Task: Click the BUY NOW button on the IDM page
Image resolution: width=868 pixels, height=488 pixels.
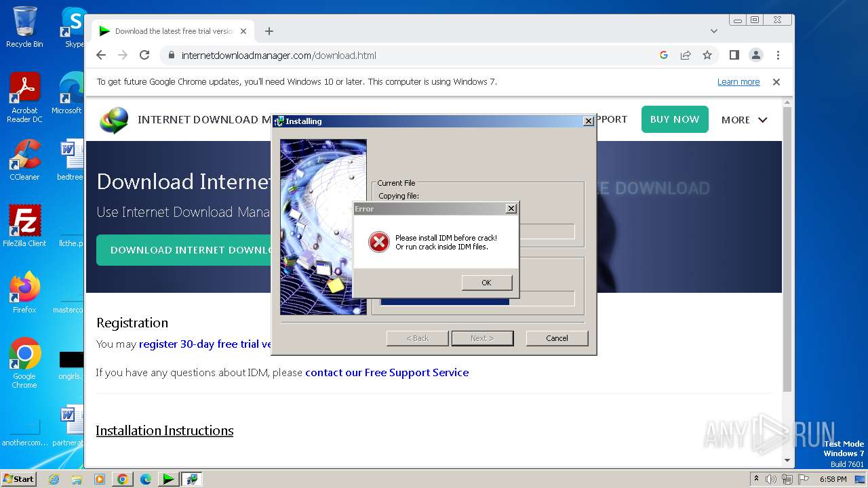Action: (675, 119)
